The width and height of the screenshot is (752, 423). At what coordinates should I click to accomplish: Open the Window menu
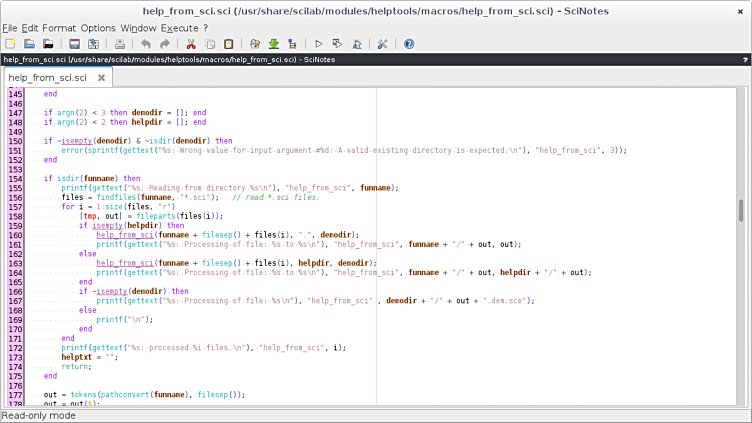tap(138, 28)
